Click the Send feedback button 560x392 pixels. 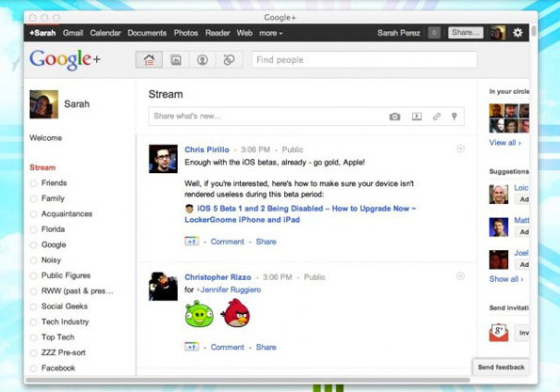click(x=501, y=367)
